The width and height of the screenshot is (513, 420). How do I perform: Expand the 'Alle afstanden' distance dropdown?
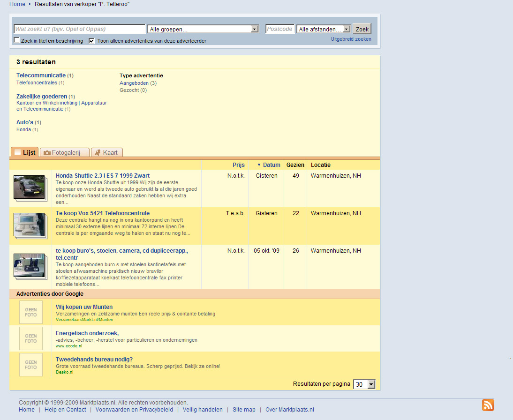click(324, 29)
